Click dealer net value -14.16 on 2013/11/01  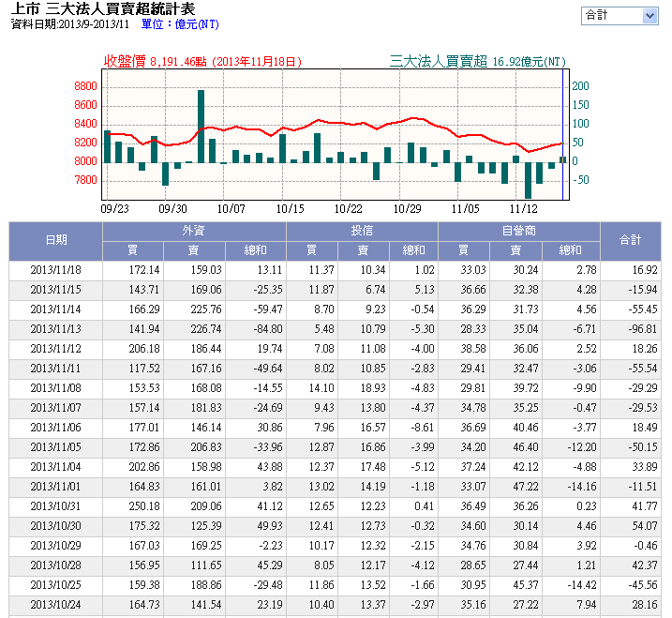point(582,488)
